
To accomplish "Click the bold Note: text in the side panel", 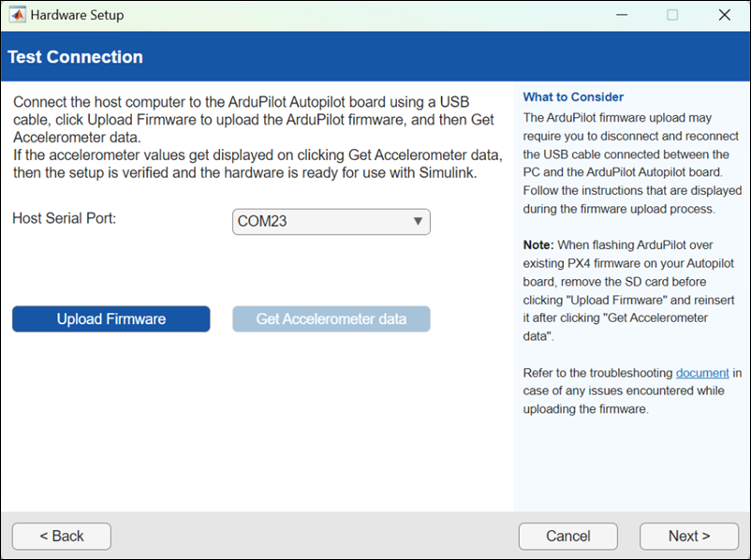I will [x=537, y=245].
